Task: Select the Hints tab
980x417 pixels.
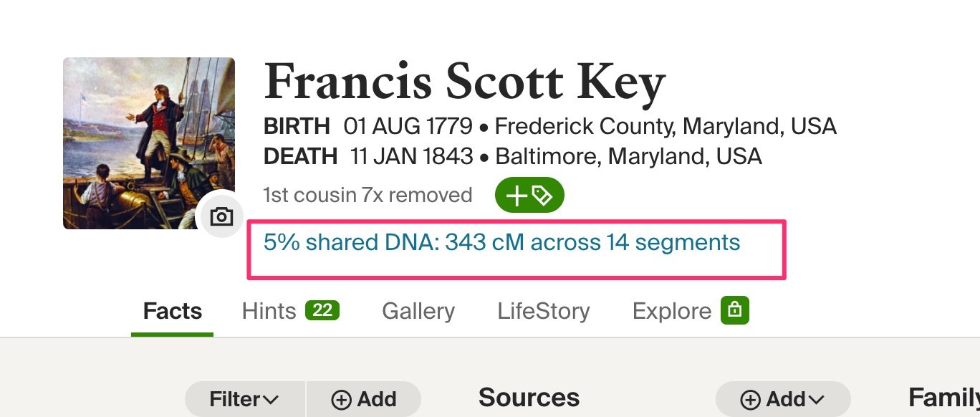Action: click(x=268, y=310)
